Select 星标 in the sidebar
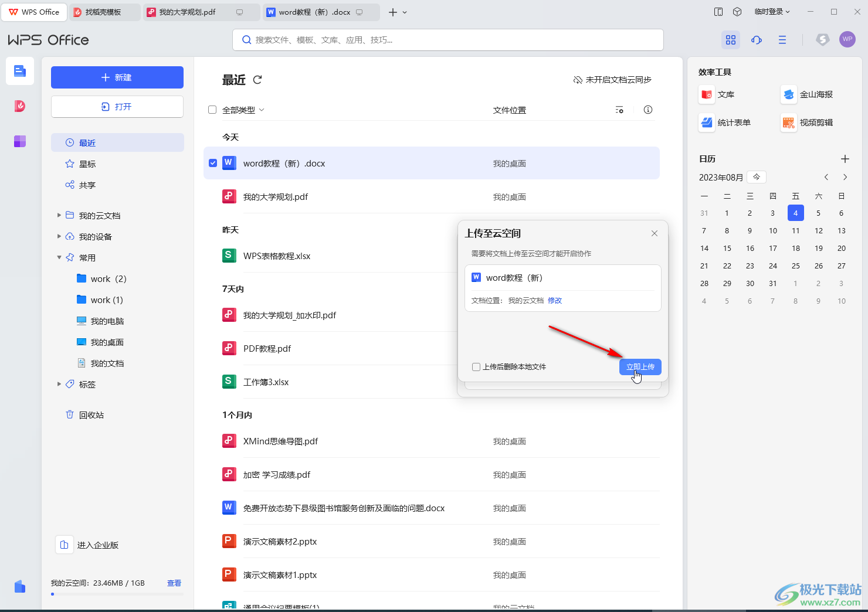This screenshot has width=868, height=612. pos(117,164)
